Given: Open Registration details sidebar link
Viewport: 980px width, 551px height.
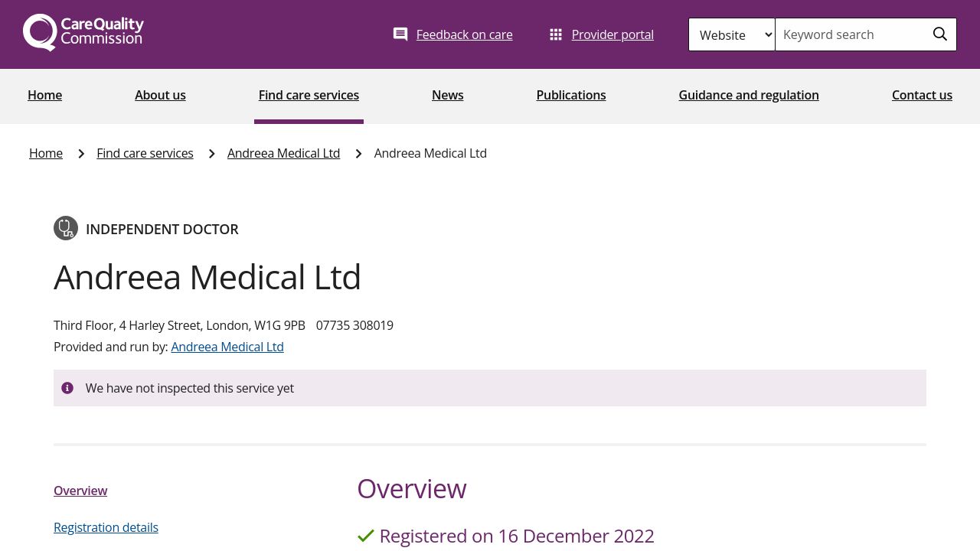Looking at the screenshot, I should point(106,527).
